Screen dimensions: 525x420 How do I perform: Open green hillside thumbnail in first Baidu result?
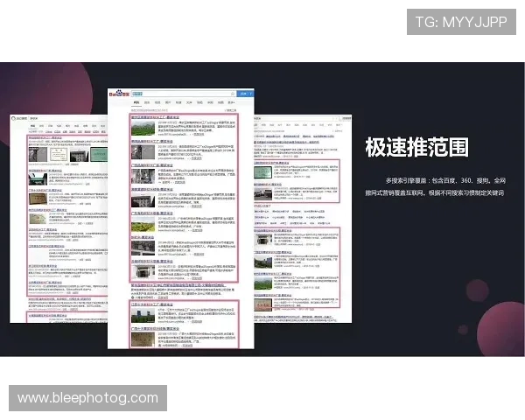click(143, 129)
